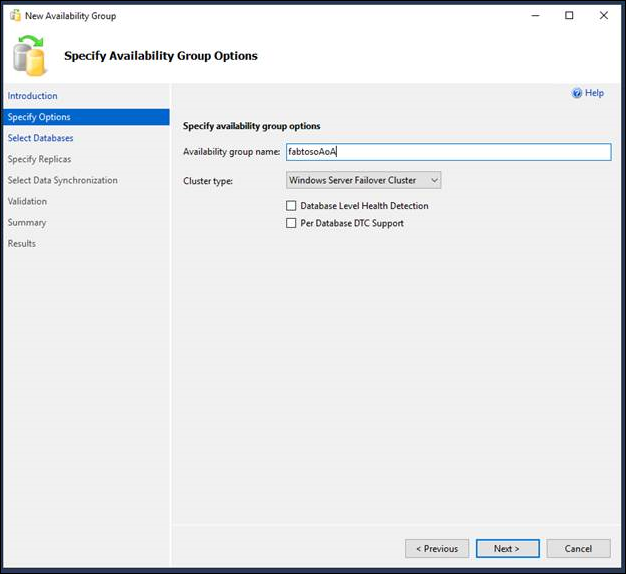Cancel the availability group wizard
This screenshot has width=626, height=574.
coord(578,548)
